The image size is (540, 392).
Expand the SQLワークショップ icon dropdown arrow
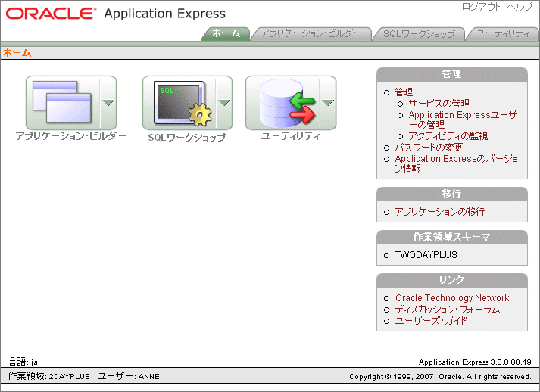(x=224, y=103)
